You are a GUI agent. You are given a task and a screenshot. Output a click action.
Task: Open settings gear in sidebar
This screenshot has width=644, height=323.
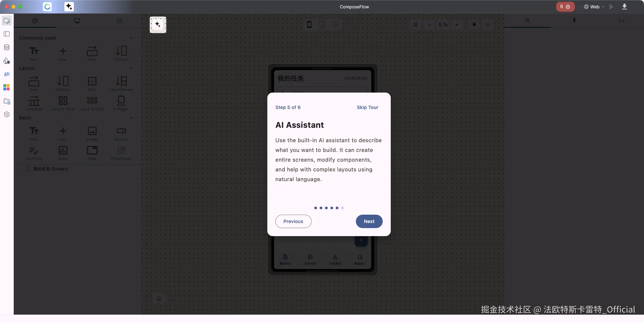point(7,114)
